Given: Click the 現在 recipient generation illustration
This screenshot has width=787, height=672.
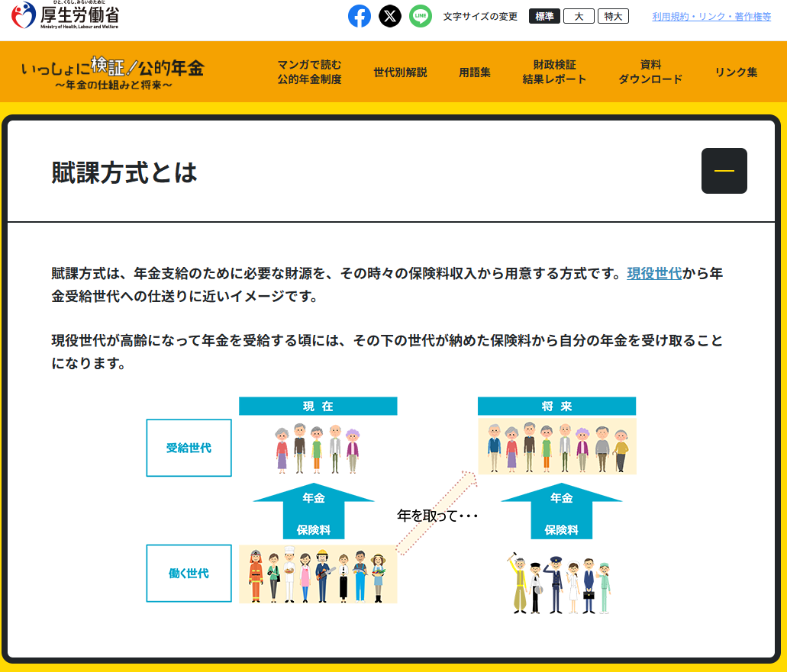Looking at the screenshot, I should 318,449.
